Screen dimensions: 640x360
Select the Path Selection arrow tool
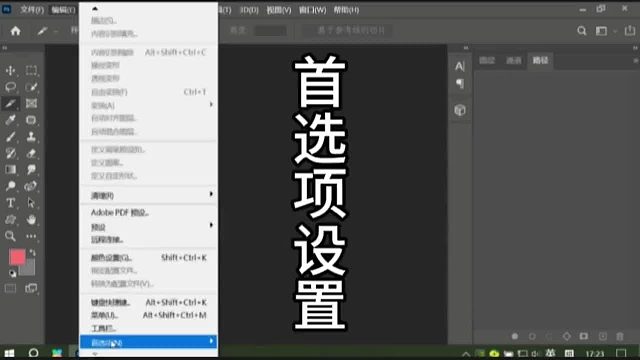point(31,203)
